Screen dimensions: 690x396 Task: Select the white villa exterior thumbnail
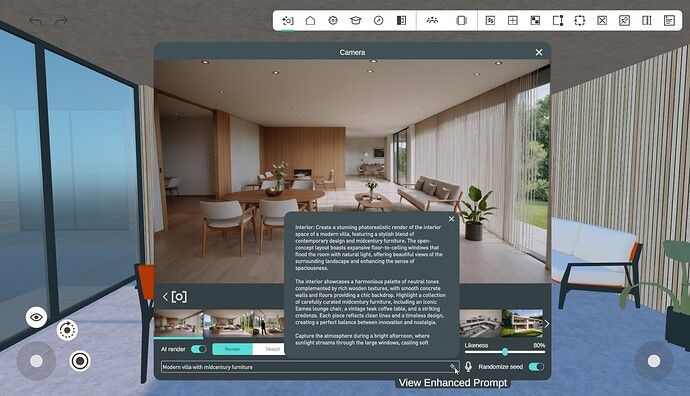pyautogui.click(x=522, y=323)
